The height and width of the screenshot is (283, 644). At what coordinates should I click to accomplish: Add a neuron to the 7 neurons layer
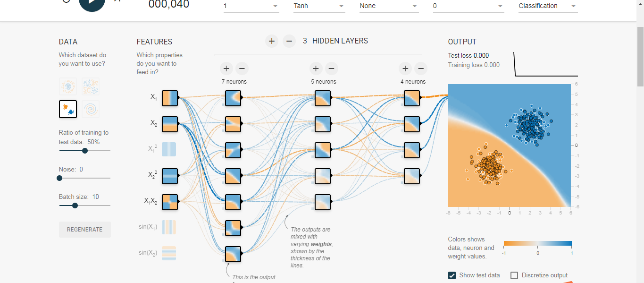pyautogui.click(x=226, y=69)
